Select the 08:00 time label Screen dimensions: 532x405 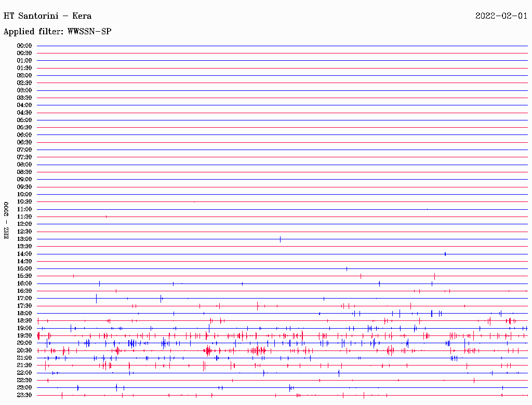tap(24, 165)
